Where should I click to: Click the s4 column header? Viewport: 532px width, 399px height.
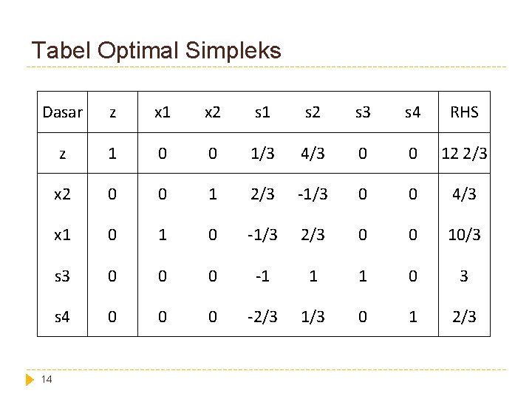(x=412, y=112)
